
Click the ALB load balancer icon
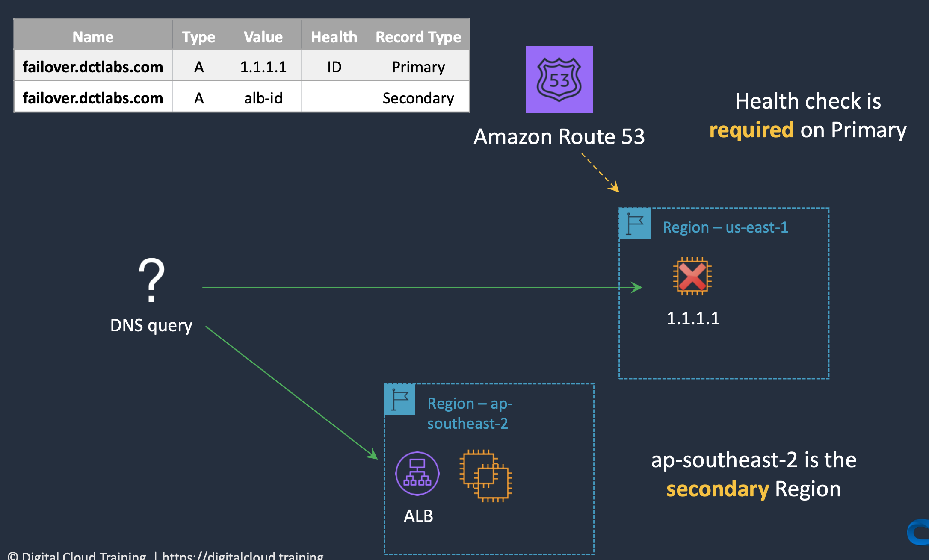(x=417, y=473)
